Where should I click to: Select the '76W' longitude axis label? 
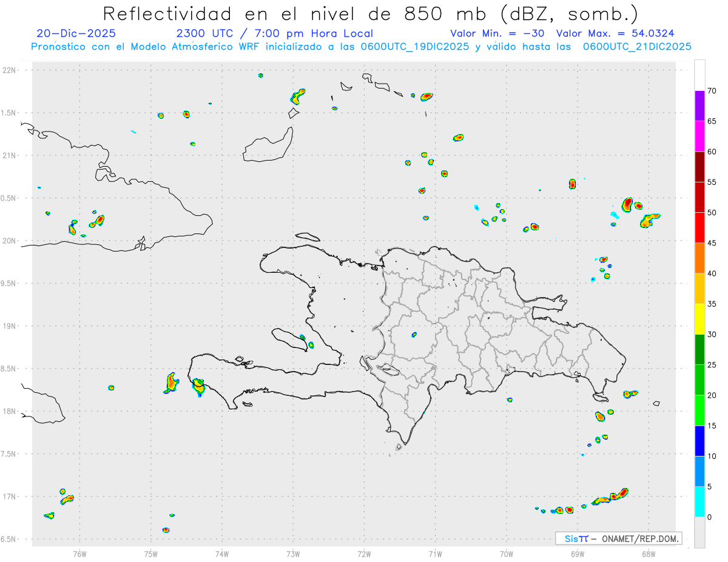79,554
